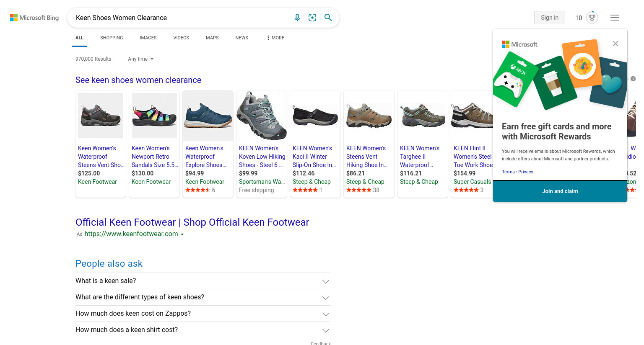Click the Microsoft logo in Rewards popup
The width and height of the screenshot is (644, 345).
[x=519, y=44]
